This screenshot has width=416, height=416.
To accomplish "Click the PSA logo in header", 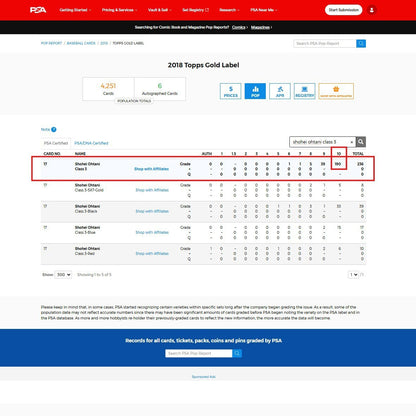I will pos(38,10).
